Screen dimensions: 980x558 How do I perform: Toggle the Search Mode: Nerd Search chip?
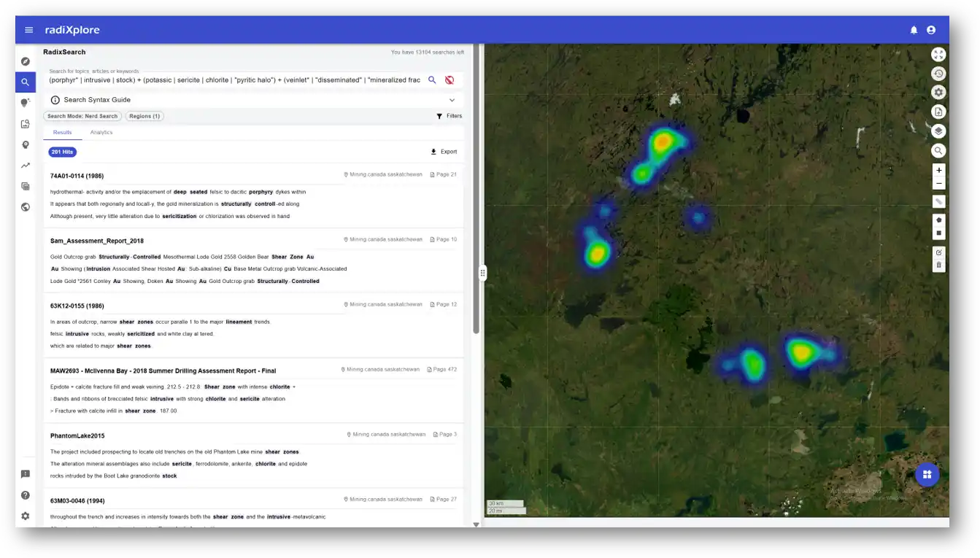[x=82, y=116]
